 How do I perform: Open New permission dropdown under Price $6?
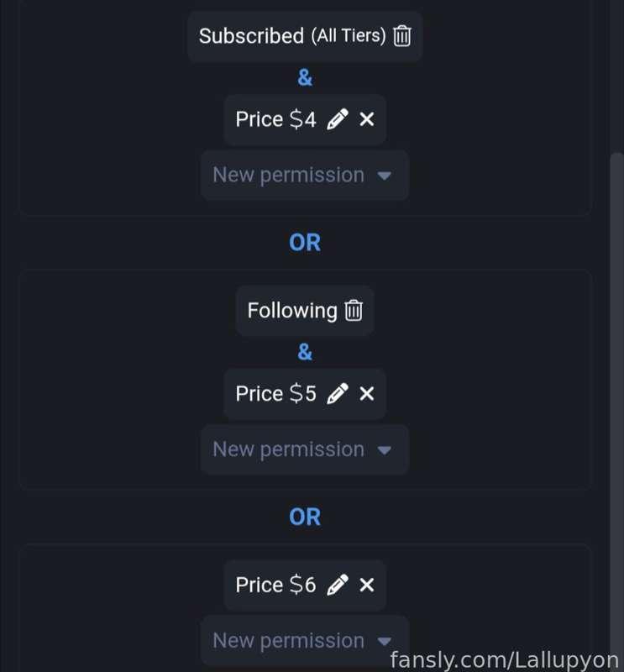click(305, 641)
